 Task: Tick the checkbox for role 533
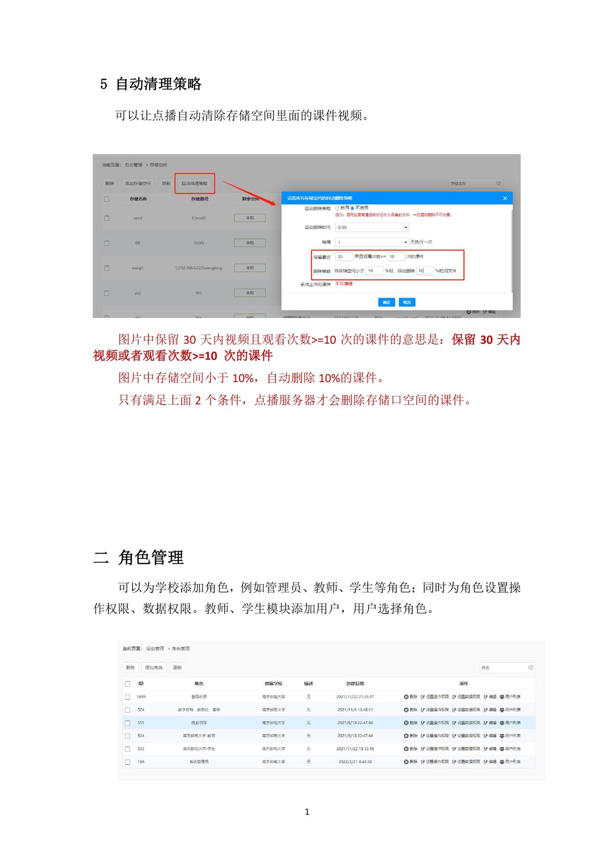(127, 749)
